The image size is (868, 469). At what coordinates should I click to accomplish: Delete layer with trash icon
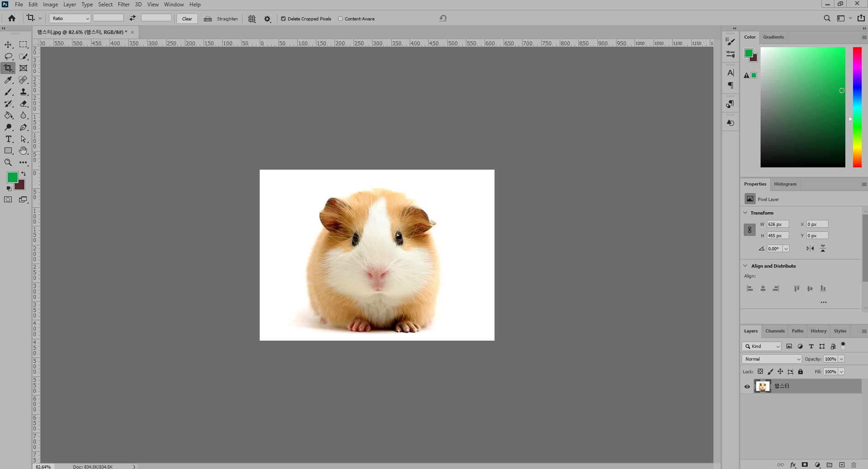[854, 464]
